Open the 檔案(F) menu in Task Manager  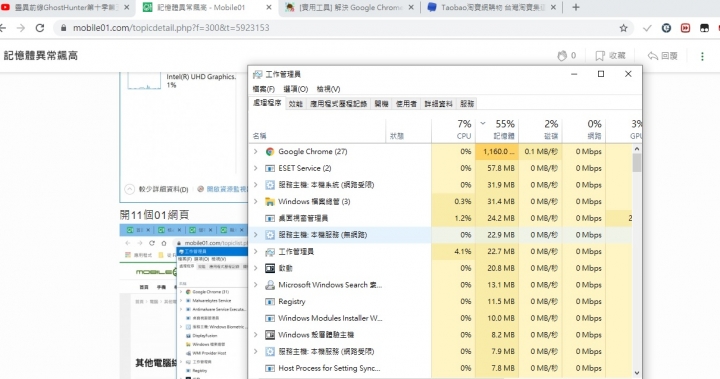tap(264, 89)
